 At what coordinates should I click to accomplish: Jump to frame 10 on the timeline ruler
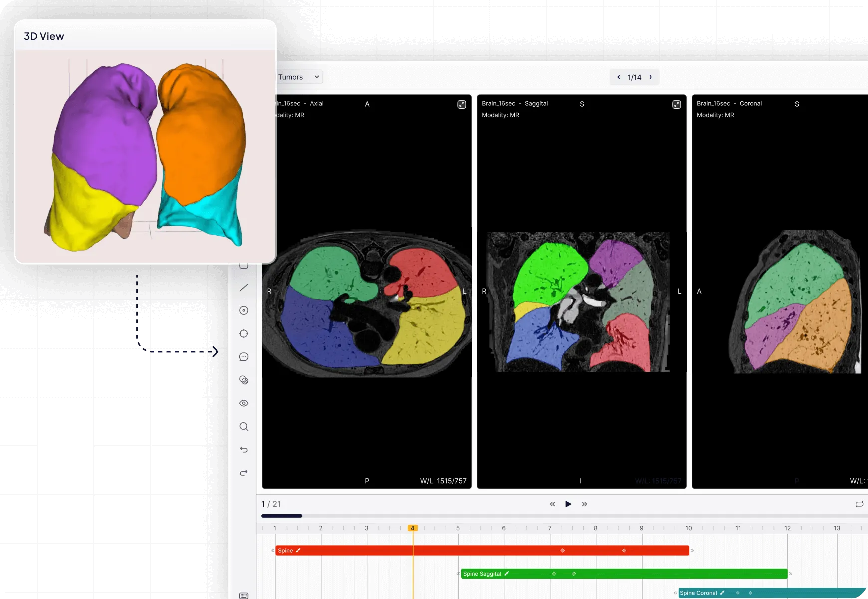pyautogui.click(x=689, y=528)
